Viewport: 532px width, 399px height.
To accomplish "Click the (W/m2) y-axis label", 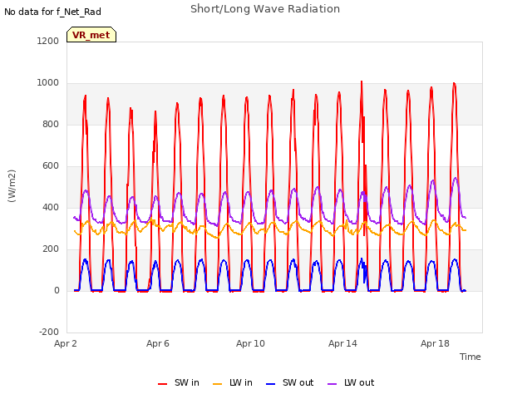I will click(x=12, y=186).
